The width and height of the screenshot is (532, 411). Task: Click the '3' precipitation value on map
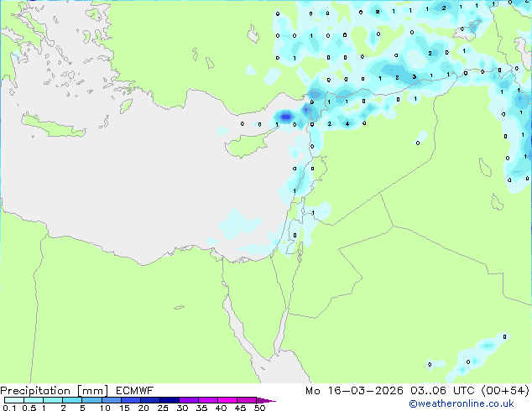(x=415, y=77)
